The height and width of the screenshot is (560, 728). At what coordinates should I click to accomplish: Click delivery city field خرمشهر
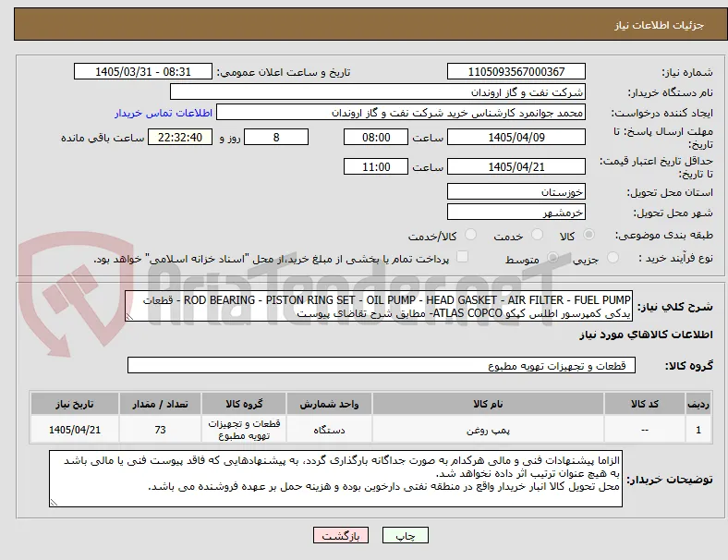[516, 213]
